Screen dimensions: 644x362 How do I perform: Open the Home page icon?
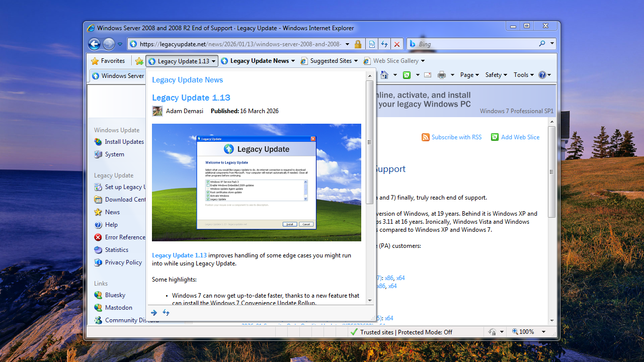(x=384, y=75)
